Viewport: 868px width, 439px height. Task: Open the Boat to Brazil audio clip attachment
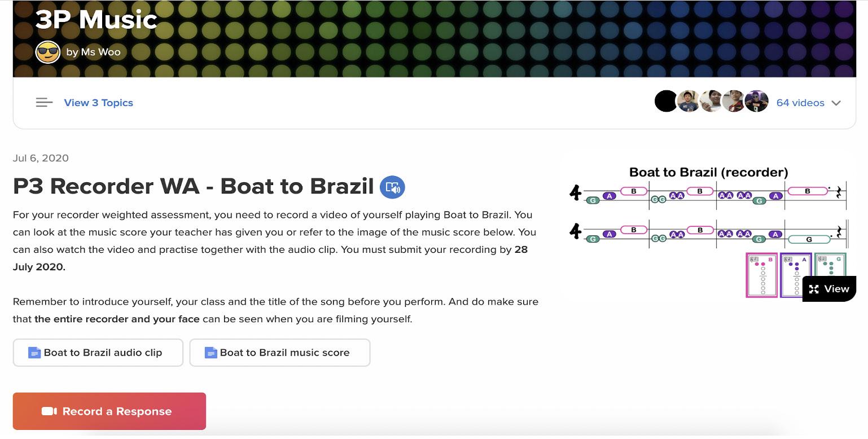click(x=98, y=353)
